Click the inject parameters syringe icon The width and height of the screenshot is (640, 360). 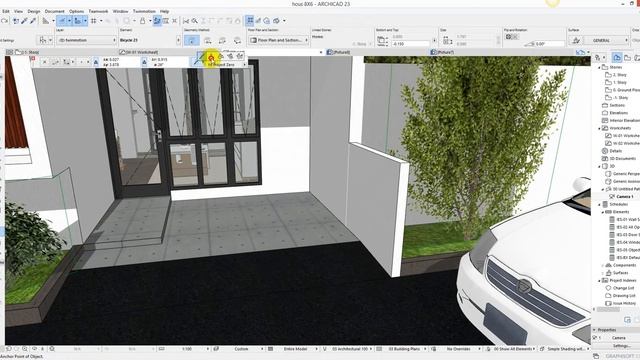33,20
